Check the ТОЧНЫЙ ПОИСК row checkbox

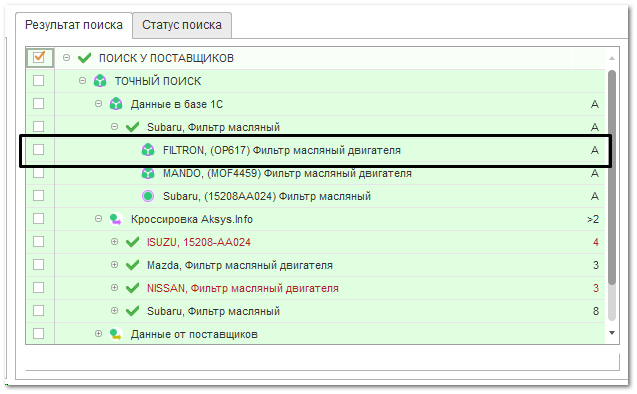click(39, 80)
